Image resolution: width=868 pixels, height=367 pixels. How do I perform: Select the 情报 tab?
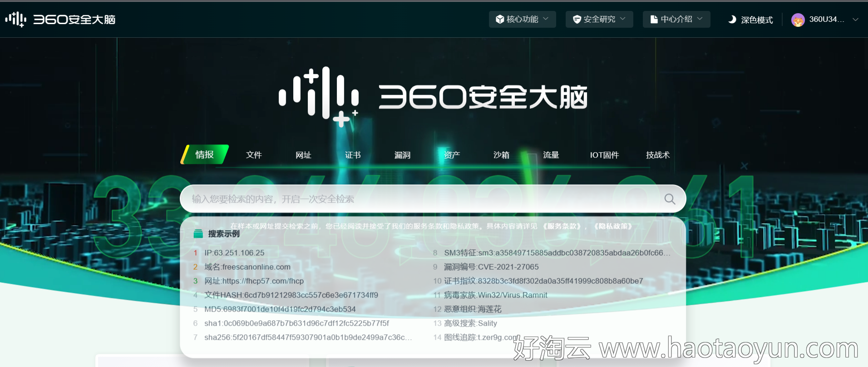point(204,154)
